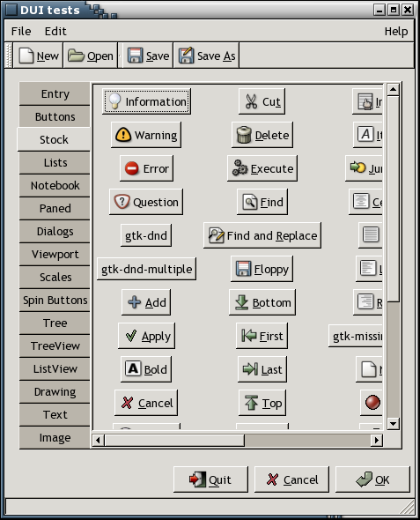Click the Information lightbulb stock button

point(146,101)
